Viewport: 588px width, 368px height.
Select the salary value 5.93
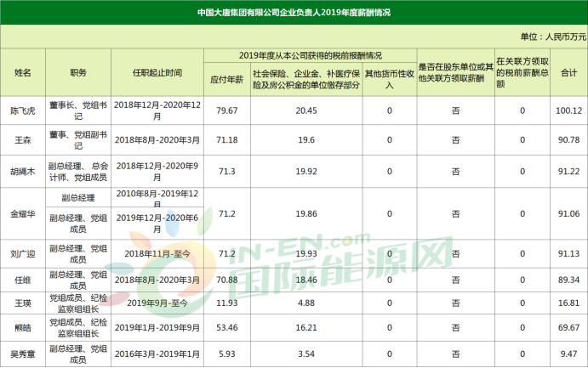(x=227, y=354)
